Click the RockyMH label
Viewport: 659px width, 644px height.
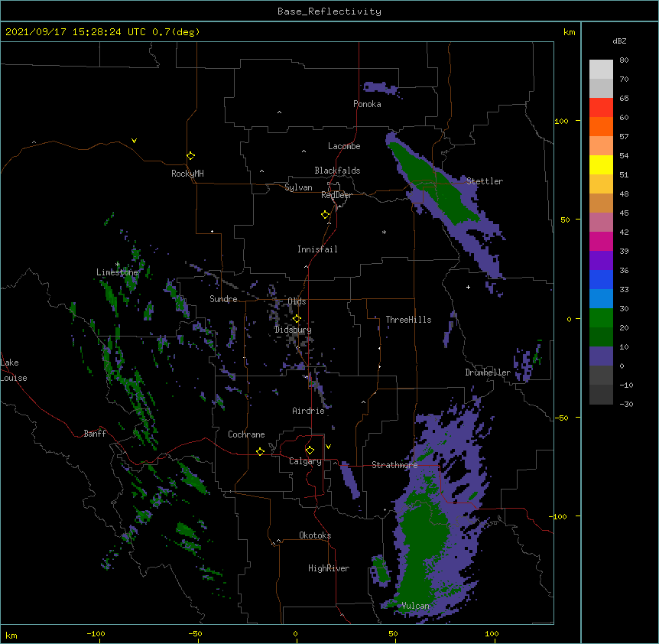pyautogui.click(x=187, y=174)
